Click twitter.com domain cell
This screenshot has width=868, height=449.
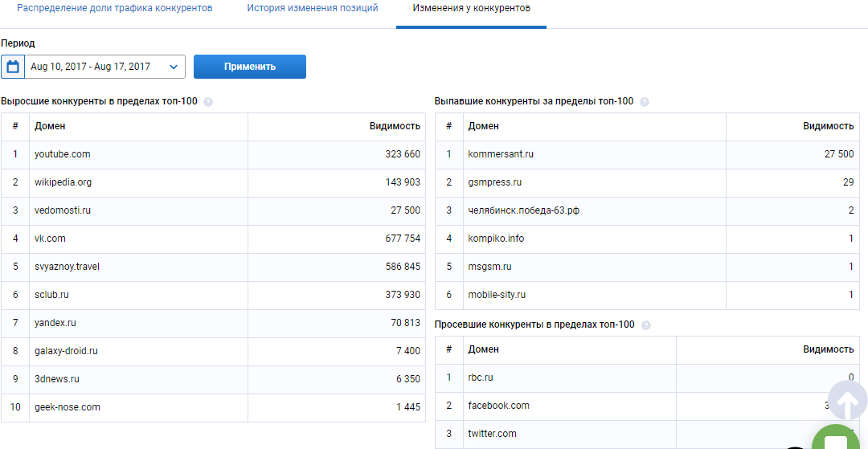[570, 435]
